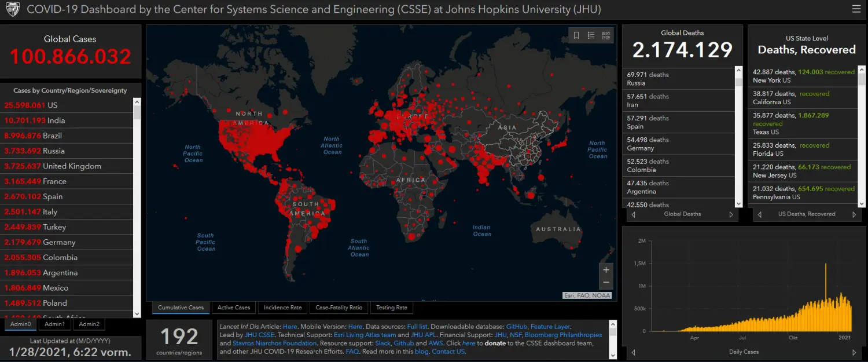
Task: Show next chart after Daily Cases
Action: point(854,352)
